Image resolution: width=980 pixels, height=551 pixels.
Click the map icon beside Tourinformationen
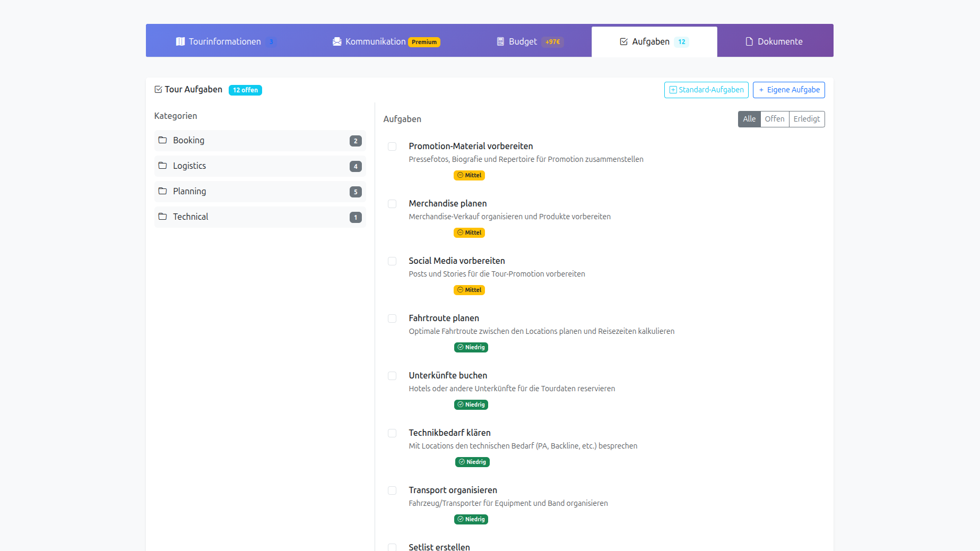pyautogui.click(x=180, y=41)
